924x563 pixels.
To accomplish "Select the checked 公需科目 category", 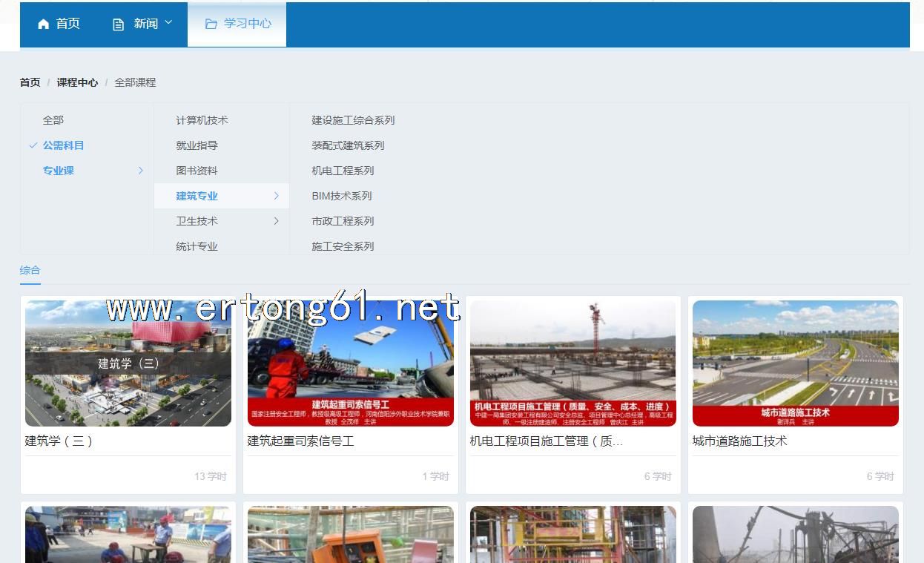I will [63, 145].
